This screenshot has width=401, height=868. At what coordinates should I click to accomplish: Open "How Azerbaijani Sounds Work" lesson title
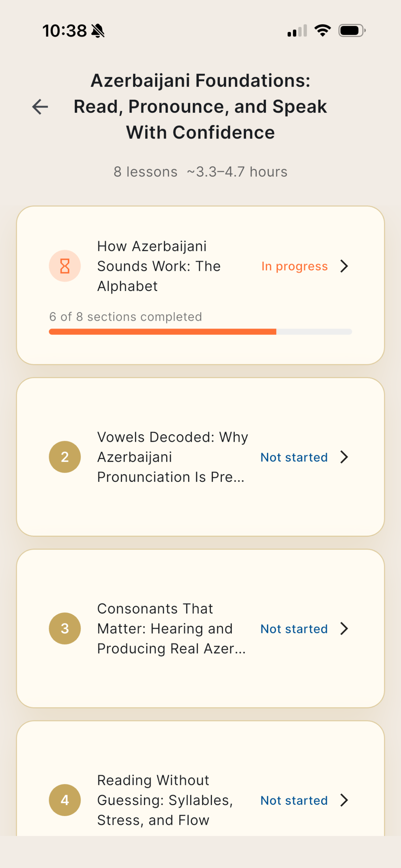159,266
